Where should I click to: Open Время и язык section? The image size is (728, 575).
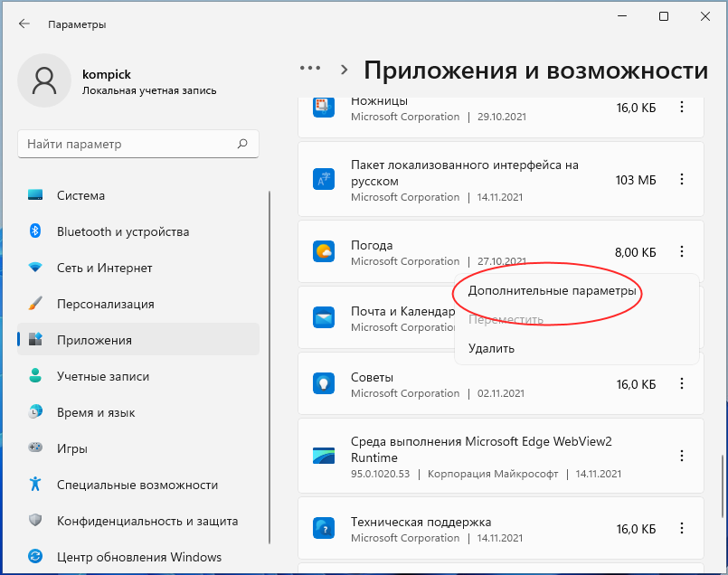pyautogui.click(x=137, y=412)
